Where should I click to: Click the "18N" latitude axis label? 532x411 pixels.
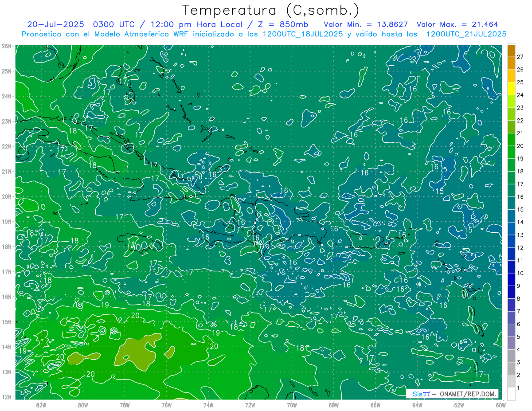pos(6,247)
